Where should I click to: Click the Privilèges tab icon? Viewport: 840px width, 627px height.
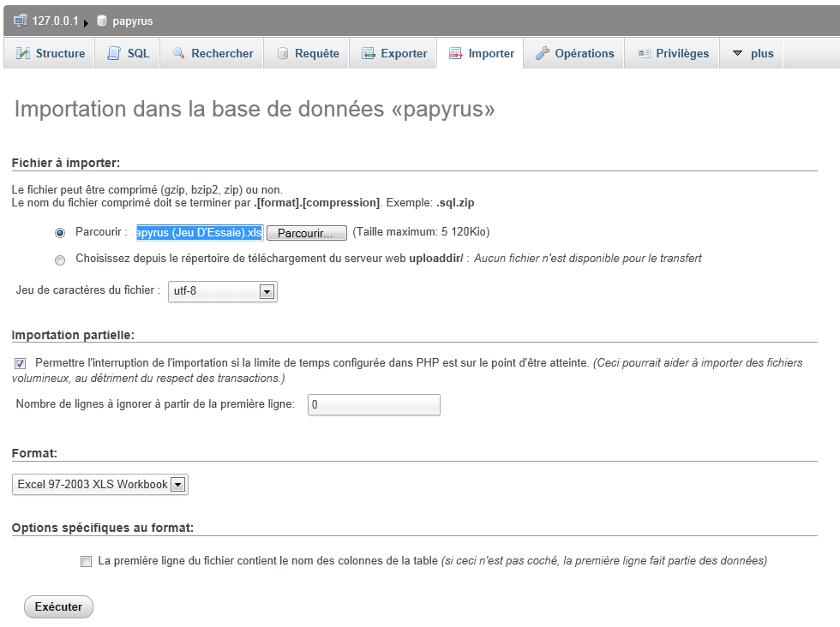(x=644, y=53)
